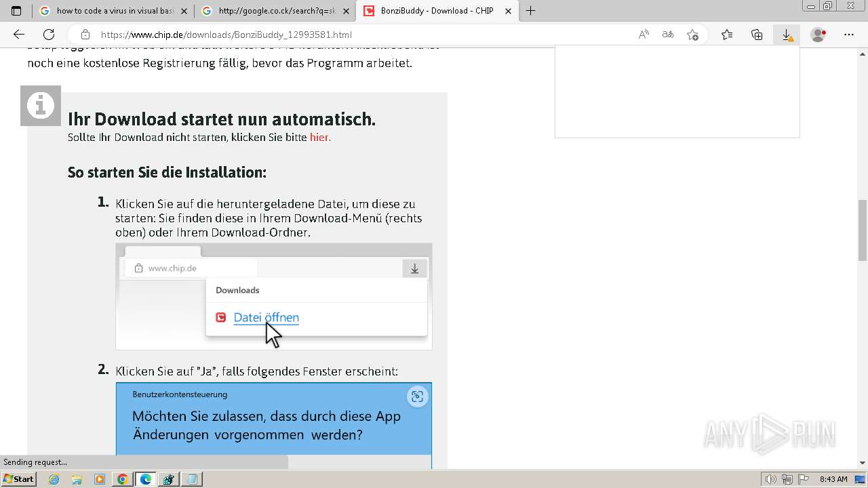Image resolution: width=868 pixels, height=488 pixels.
Task: Click 'Ihr Download startet nun automatisch.' heading
Action: coord(221,119)
